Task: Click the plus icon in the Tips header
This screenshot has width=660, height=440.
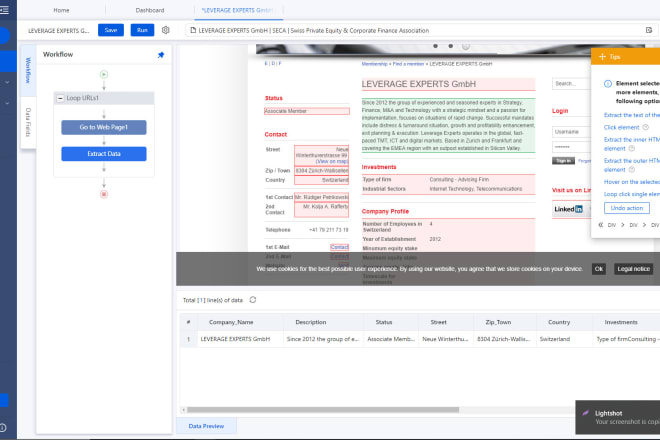Action: click(x=602, y=56)
